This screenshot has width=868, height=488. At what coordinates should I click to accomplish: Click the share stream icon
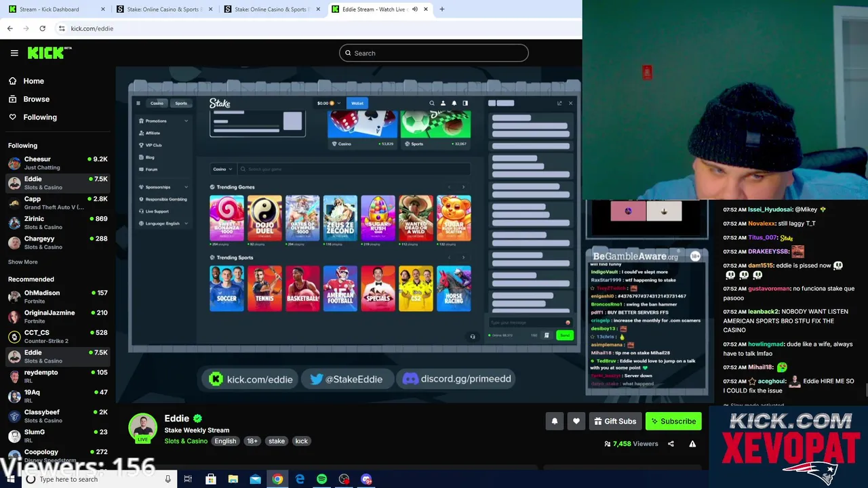(x=671, y=444)
